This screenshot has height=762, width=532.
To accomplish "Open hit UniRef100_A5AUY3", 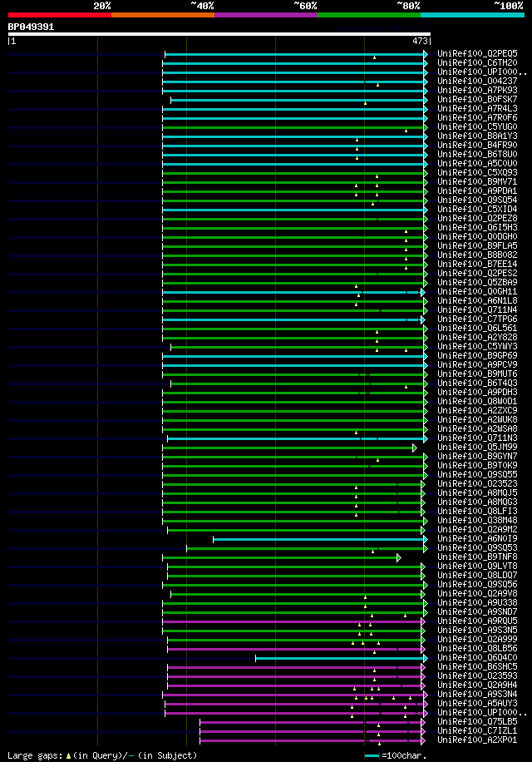I will (x=477, y=703).
